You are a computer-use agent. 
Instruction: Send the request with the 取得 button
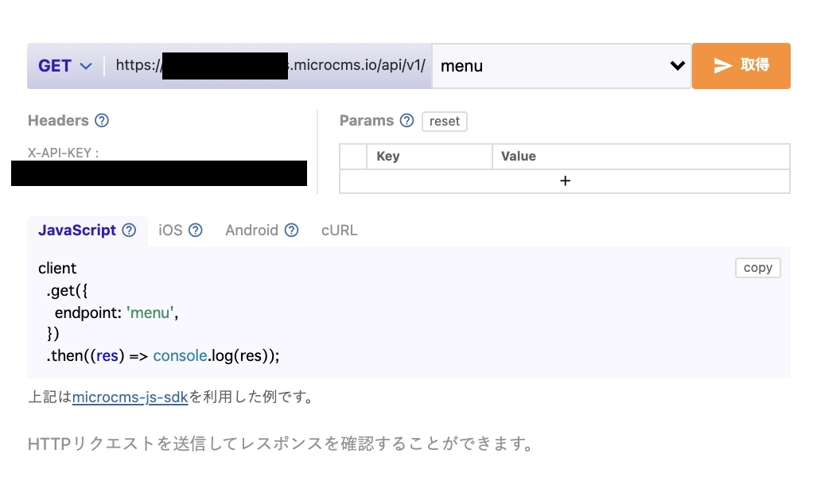pos(741,65)
